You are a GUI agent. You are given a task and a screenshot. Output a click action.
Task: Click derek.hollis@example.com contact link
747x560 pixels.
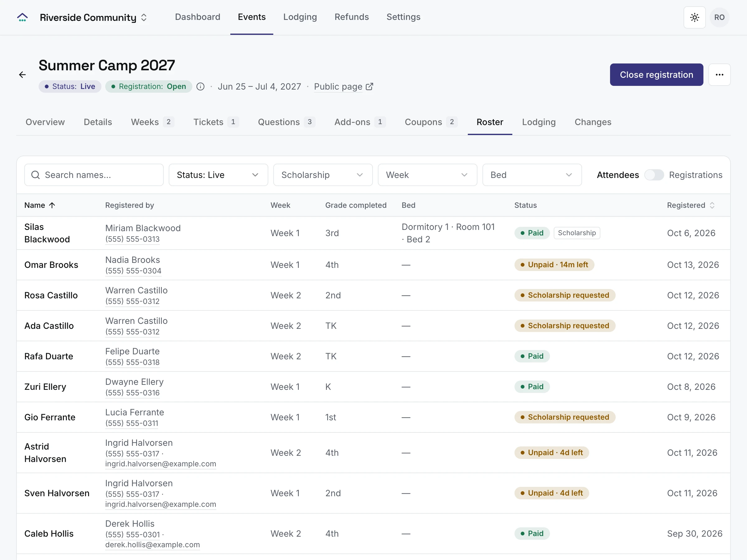(x=153, y=545)
